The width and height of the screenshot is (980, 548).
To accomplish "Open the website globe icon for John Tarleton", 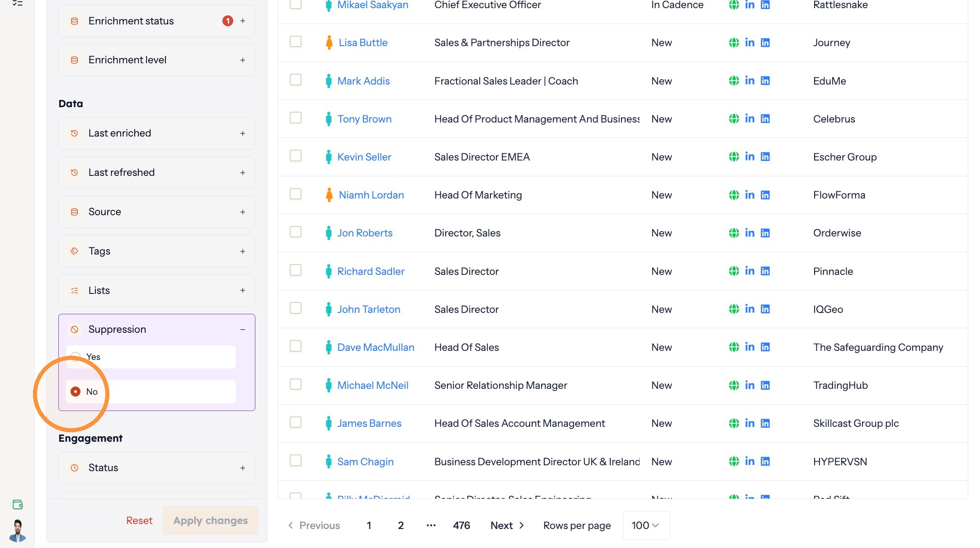I will (x=734, y=309).
